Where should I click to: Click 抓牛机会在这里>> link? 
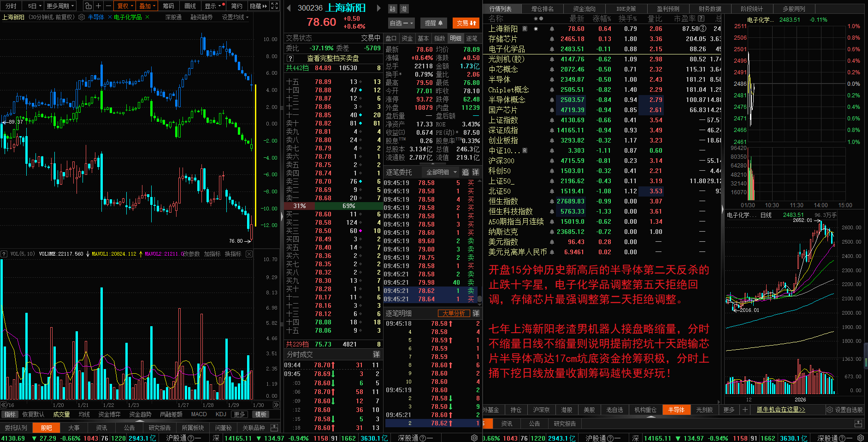click(x=781, y=410)
